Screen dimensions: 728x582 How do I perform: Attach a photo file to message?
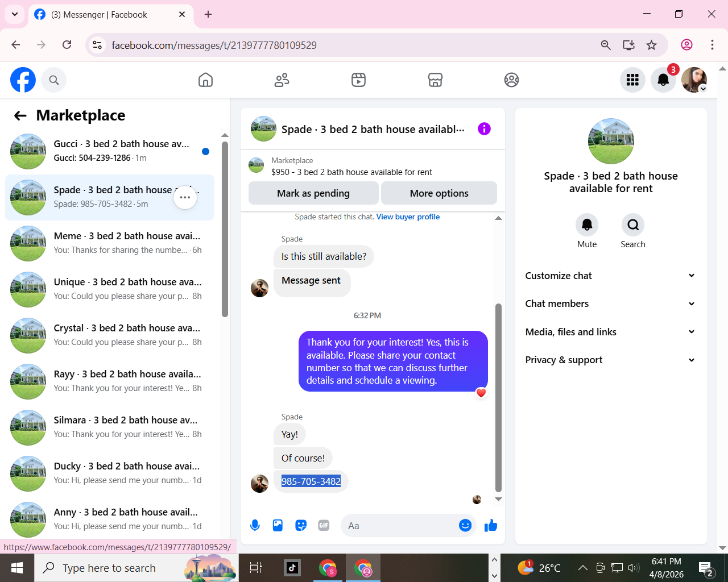pos(278,526)
